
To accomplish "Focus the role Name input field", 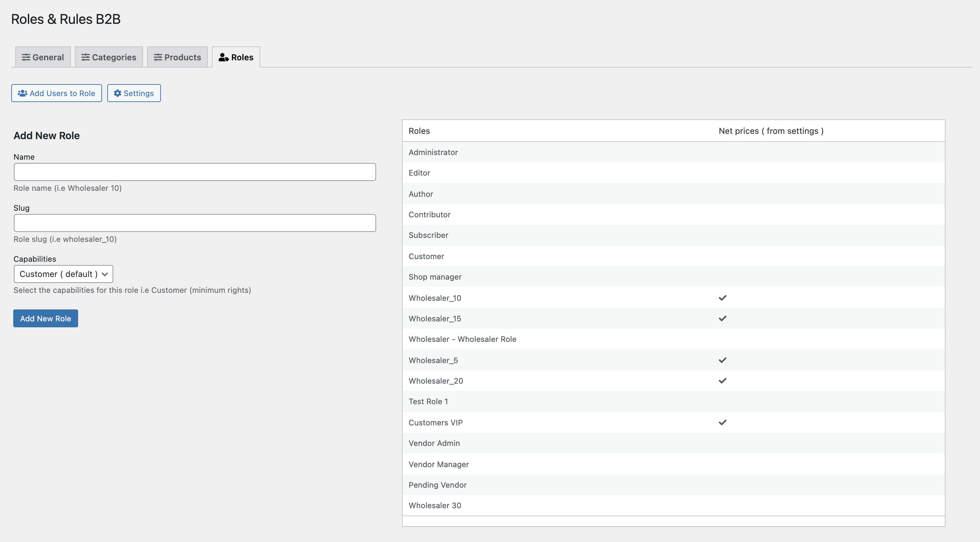I will [195, 172].
